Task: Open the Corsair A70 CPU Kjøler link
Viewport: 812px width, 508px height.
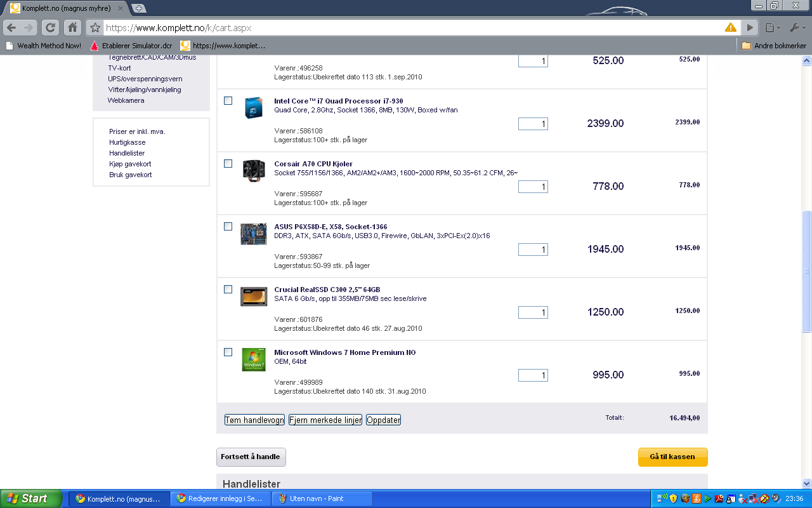Action: point(313,164)
